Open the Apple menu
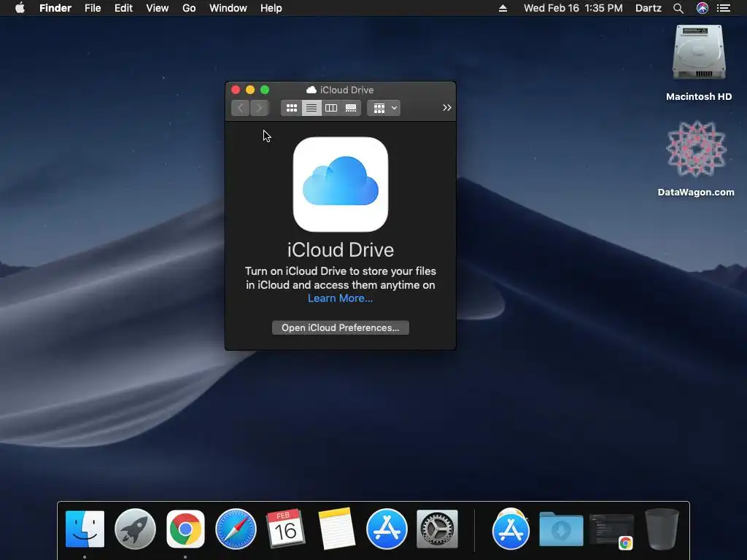The width and height of the screenshot is (747, 560). point(20,8)
